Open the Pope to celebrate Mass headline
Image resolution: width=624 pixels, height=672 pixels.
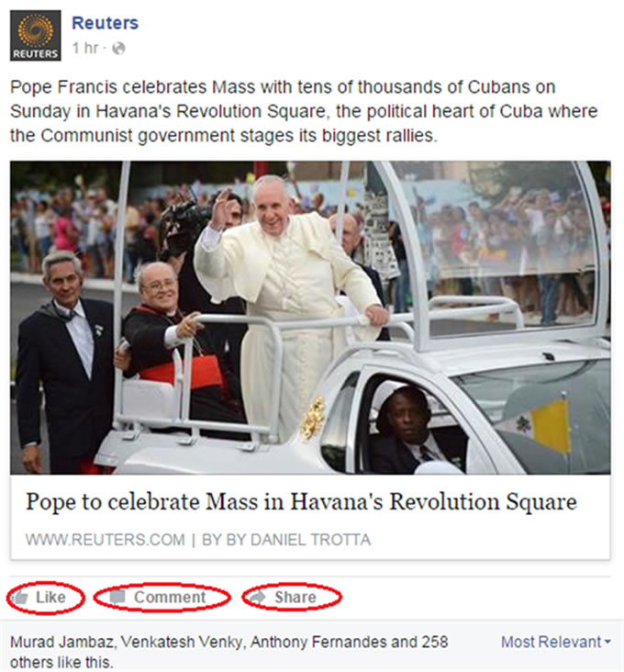coord(301,501)
